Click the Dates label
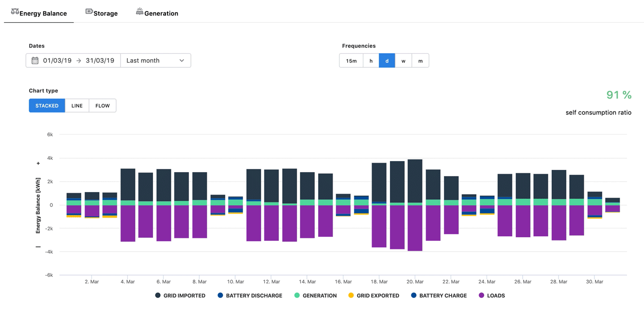This screenshot has width=644, height=312. pyautogui.click(x=36, y=46)
